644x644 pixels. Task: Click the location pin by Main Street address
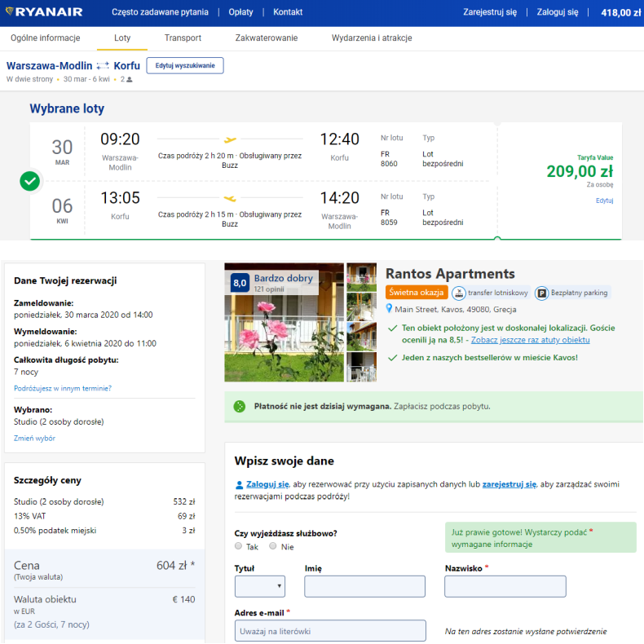click(x=389, y=308)
